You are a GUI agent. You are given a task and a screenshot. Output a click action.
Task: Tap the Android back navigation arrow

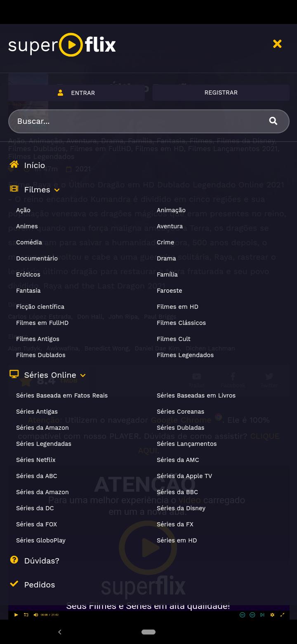(x=60, y=632)
